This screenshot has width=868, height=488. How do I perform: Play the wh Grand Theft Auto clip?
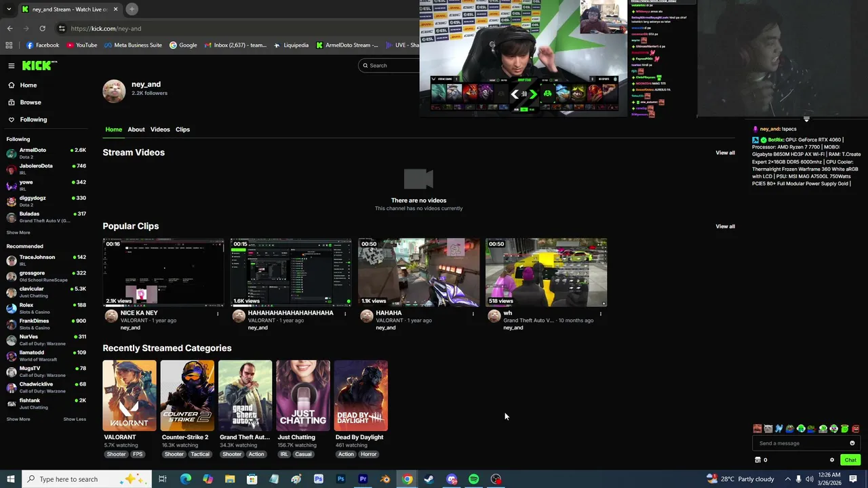coord(546,272)
